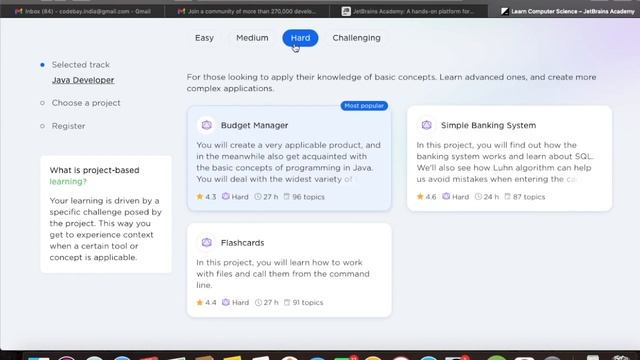
Task: Open the Budget Manager project title
Action: tap(254, 125)
